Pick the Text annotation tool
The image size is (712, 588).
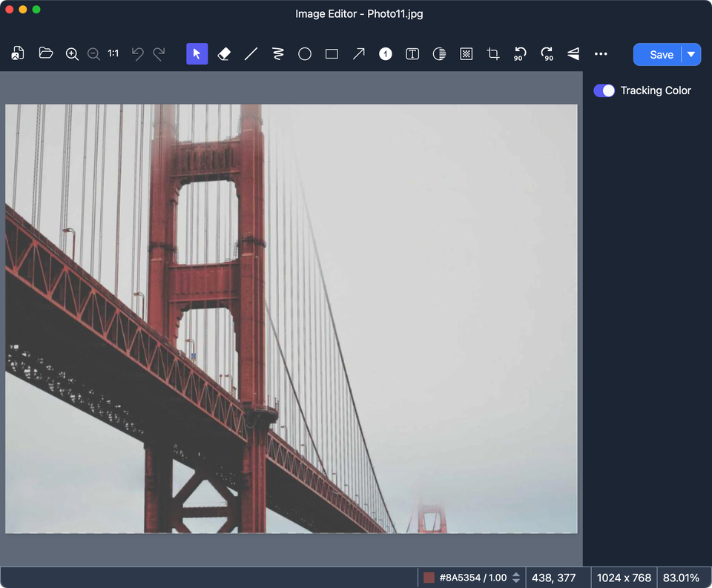click(412, 53)
